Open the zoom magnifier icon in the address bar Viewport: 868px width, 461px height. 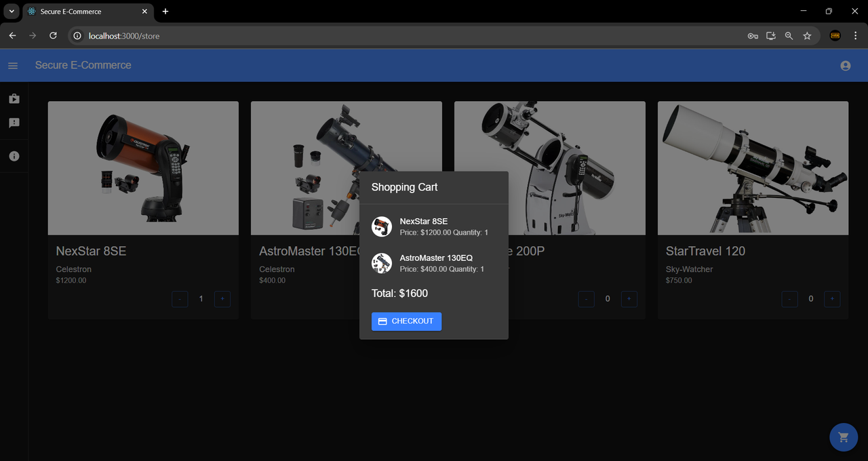pos(789,36)
